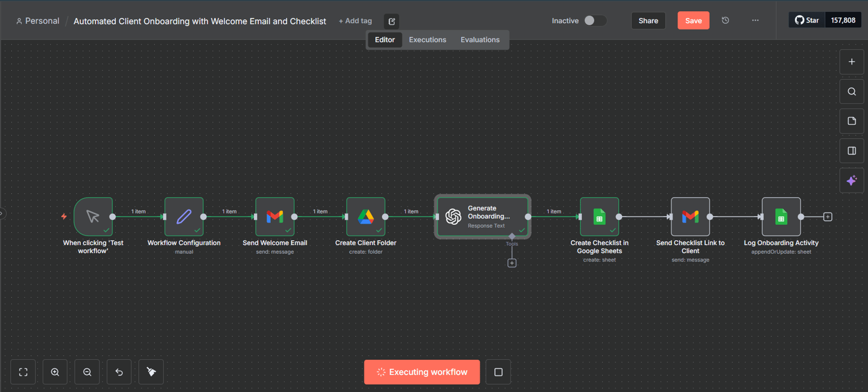
Task: Open the canvas search magnifier
Action: click(852, 92)
